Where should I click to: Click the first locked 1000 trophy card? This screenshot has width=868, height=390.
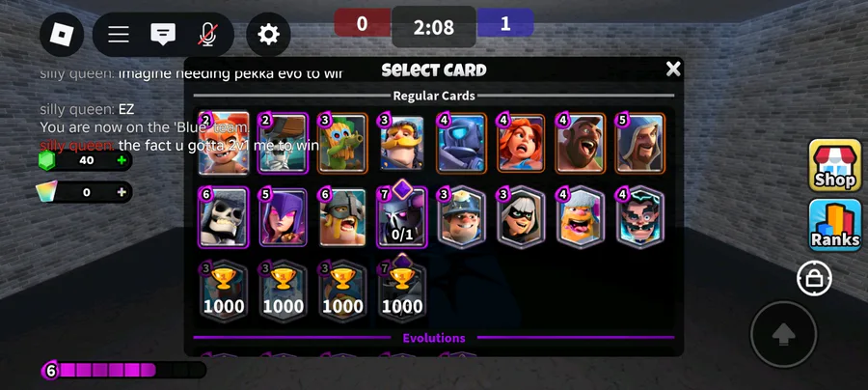(x=223, y=292)
